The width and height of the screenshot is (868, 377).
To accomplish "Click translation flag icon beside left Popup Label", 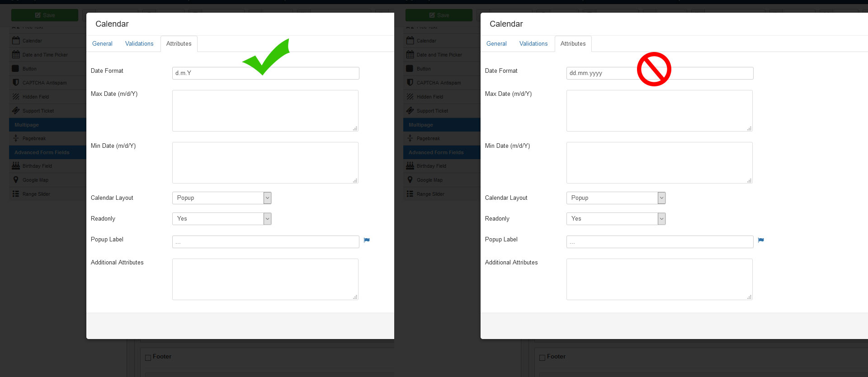I will pyautogui.click(x=367, y=240).
